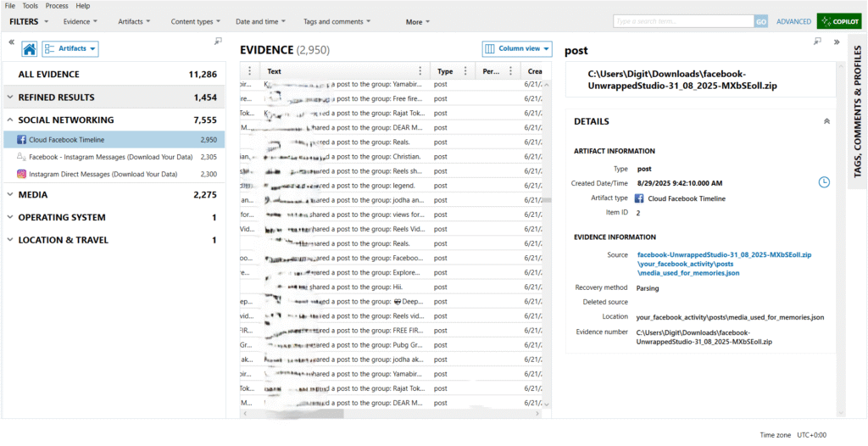Select Facebook - Instagram Messages artifact
Screen dimensions: 868x446
pos(114,157)
